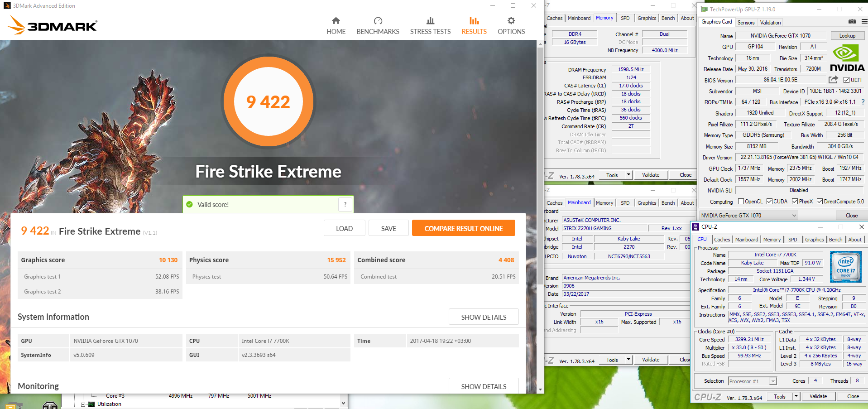This screenshot has height=409, width=868.
Task: Click the orange 9 422 score circle
Action: pos(268,102)
